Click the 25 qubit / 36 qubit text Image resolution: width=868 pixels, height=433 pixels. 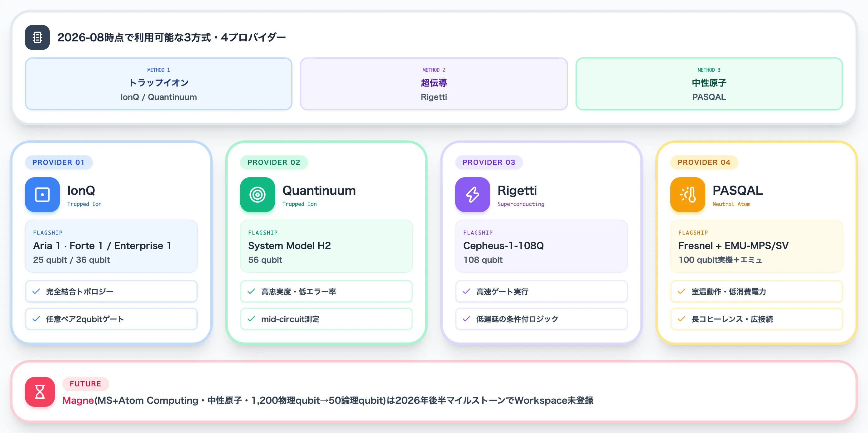[x=71, y=260]
